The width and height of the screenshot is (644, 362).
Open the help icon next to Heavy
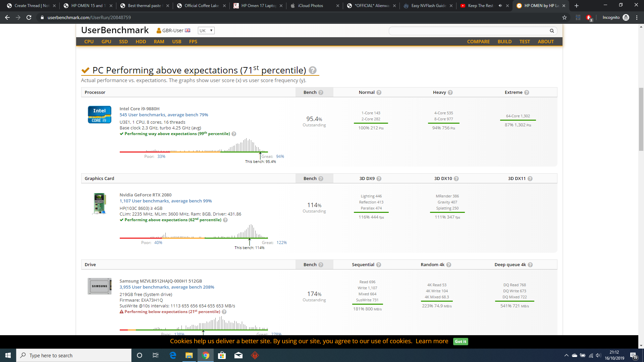(450, 93)
